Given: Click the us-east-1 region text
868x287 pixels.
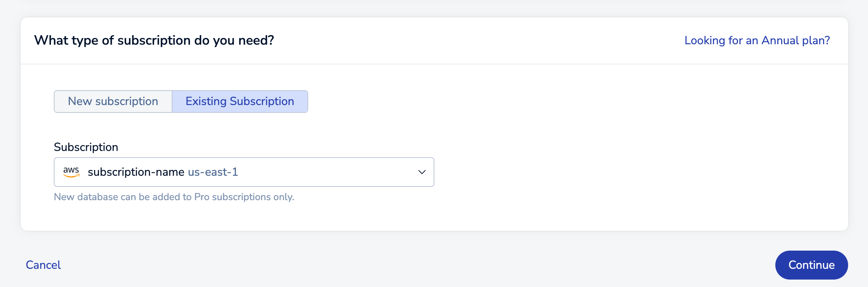Looking at the screenshot, I should 213,172.
